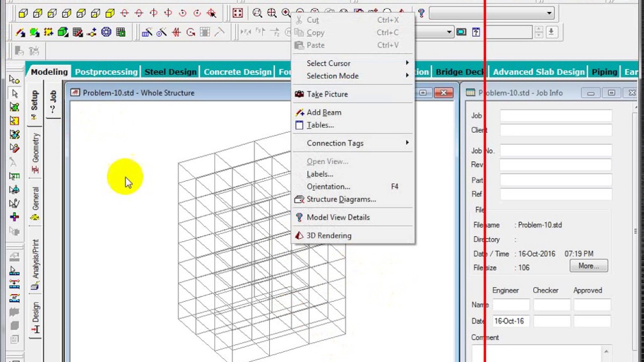Screen dimensions: 644x362
Task: Click Comment box scroll up arrow
Action: pyautogui.click(x=606, y=352)
